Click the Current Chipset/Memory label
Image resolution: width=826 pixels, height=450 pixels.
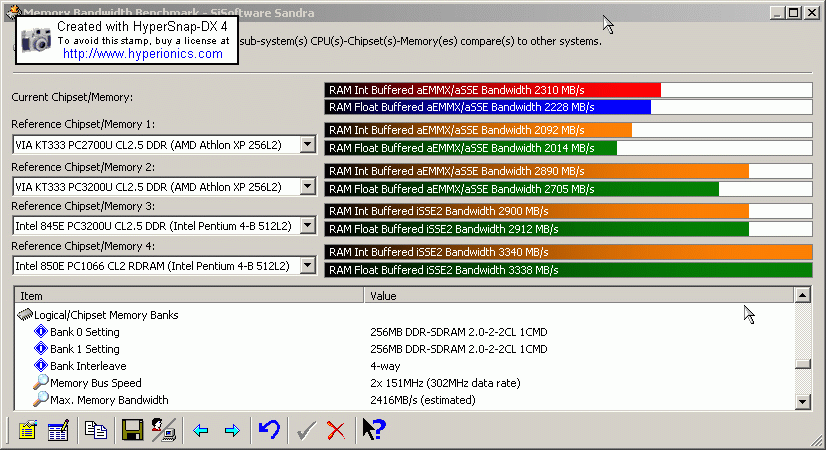point(72,97)
